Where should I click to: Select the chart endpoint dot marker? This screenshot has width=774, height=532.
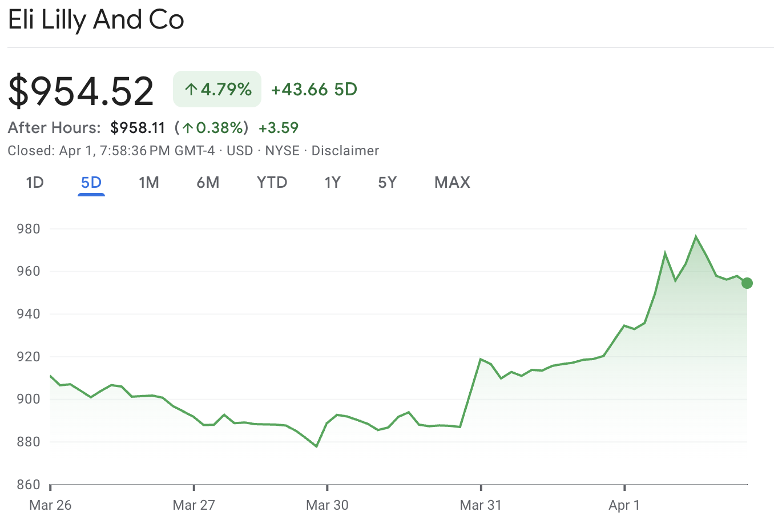(747, 283)
